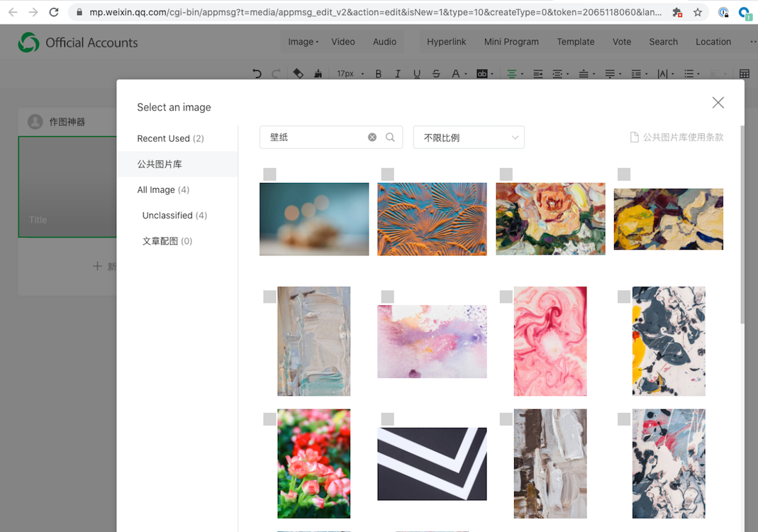The width and height of the screenshot is (758, 532).
Task: Check the yellow abstract painting checkbox
Action: click(x=624, y=174)
